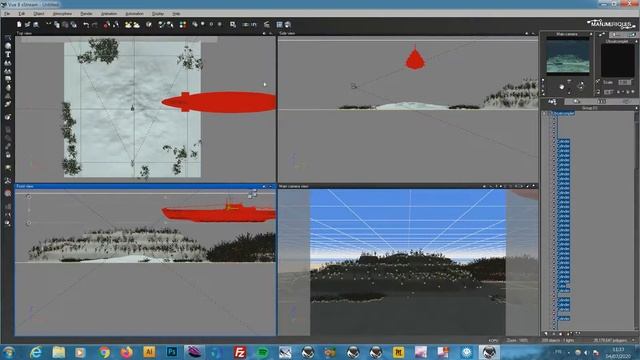The height and width of the screenshot is (360, 640).
Task: Click the Open file icon in toolbar
Action: pyautogui.click(x=27, y=24)
